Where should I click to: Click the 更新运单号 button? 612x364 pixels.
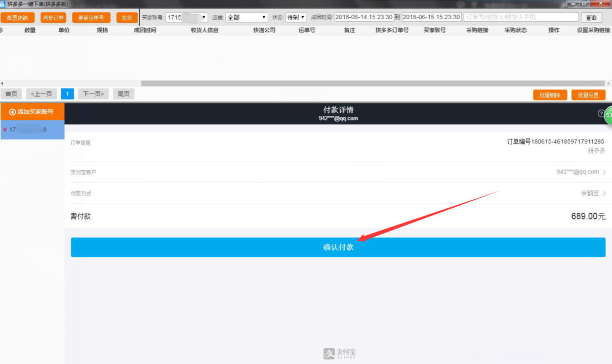coord(91,18)
